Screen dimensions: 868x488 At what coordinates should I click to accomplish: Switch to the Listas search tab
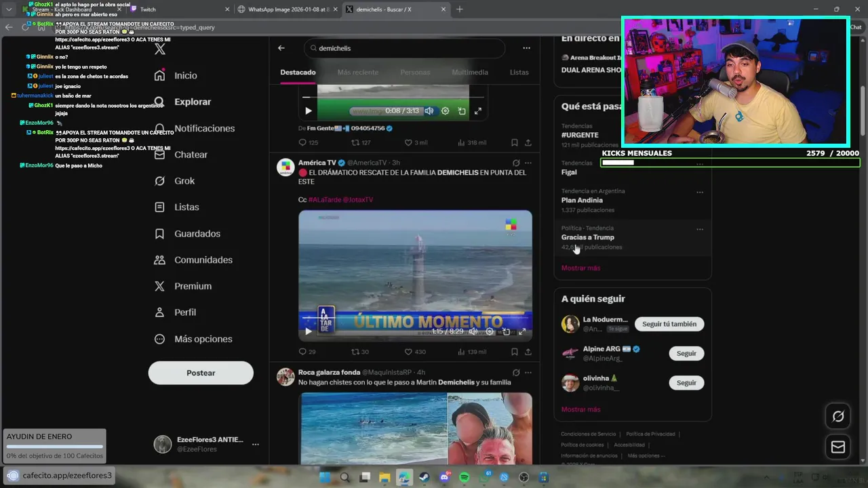coord(519,72)
